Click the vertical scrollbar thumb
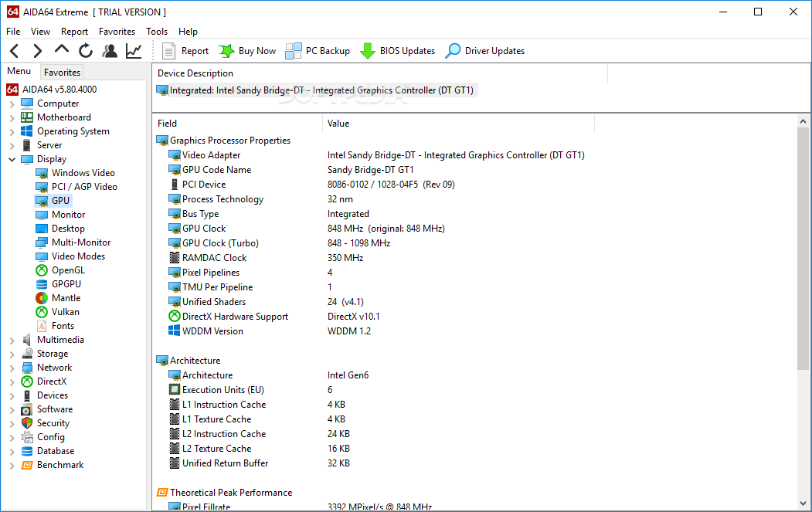 [x=804, y=249]
